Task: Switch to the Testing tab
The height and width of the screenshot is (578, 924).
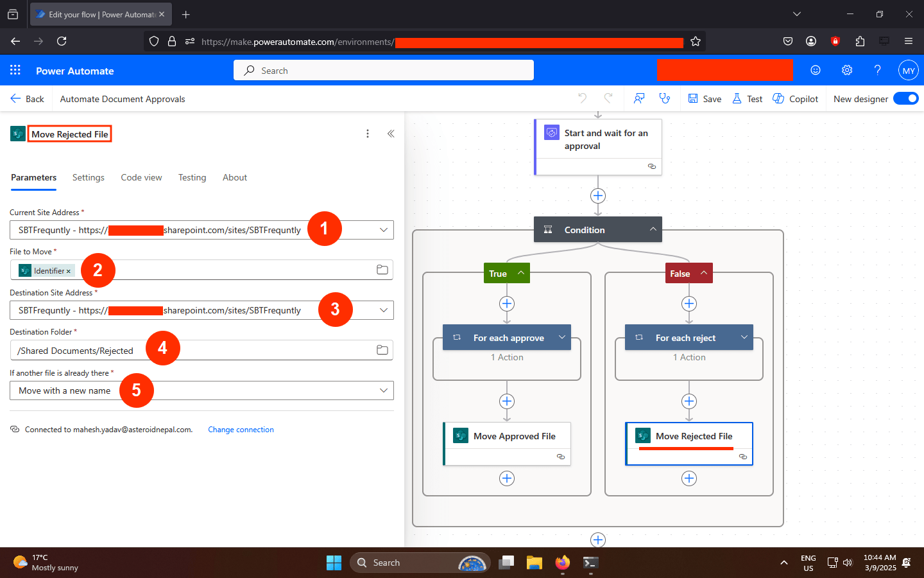Action: pos(192,177)
